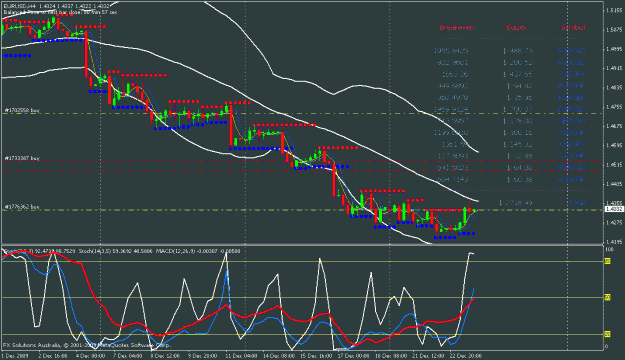Select the AUDCHF symbol entry

click(x=571, y=179)
